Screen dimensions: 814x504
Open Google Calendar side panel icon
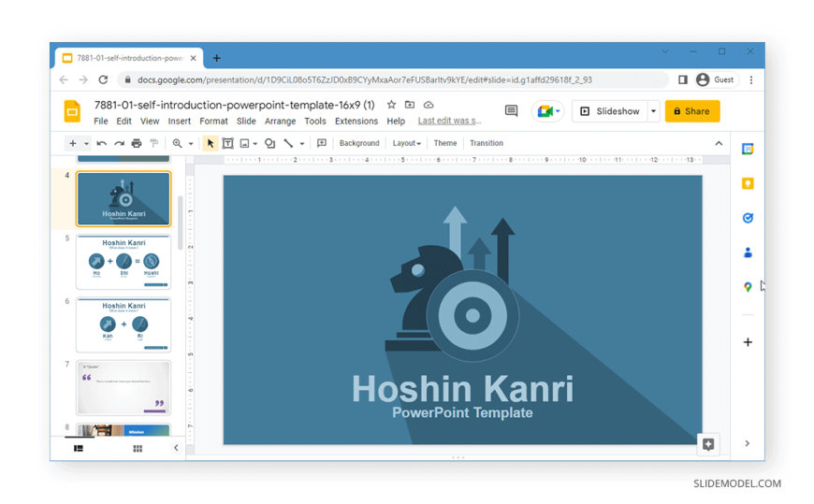coord(748,150)
